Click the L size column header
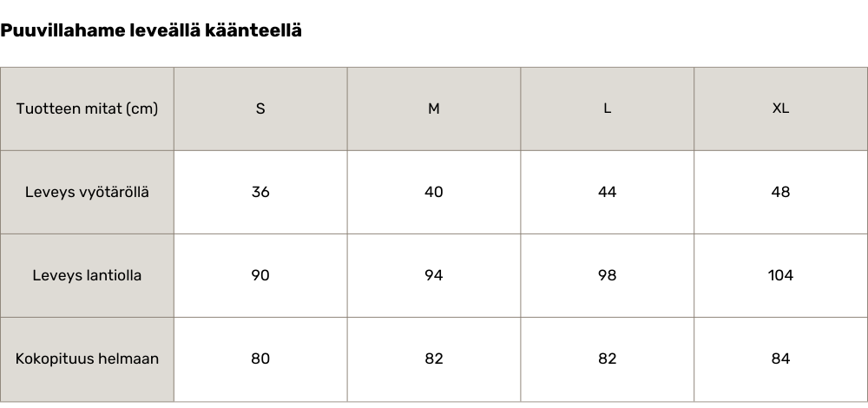 pos(608,109)
